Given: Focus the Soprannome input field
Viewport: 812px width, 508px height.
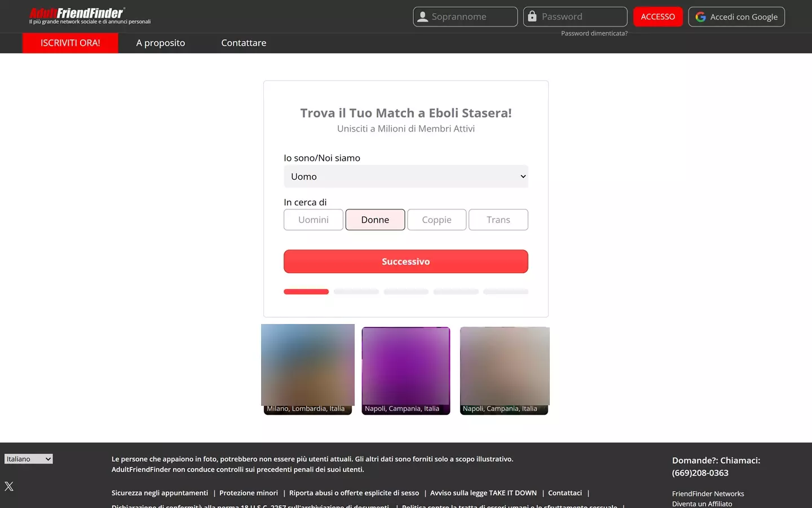Looking at the screenshot, I should click(465, 17).
